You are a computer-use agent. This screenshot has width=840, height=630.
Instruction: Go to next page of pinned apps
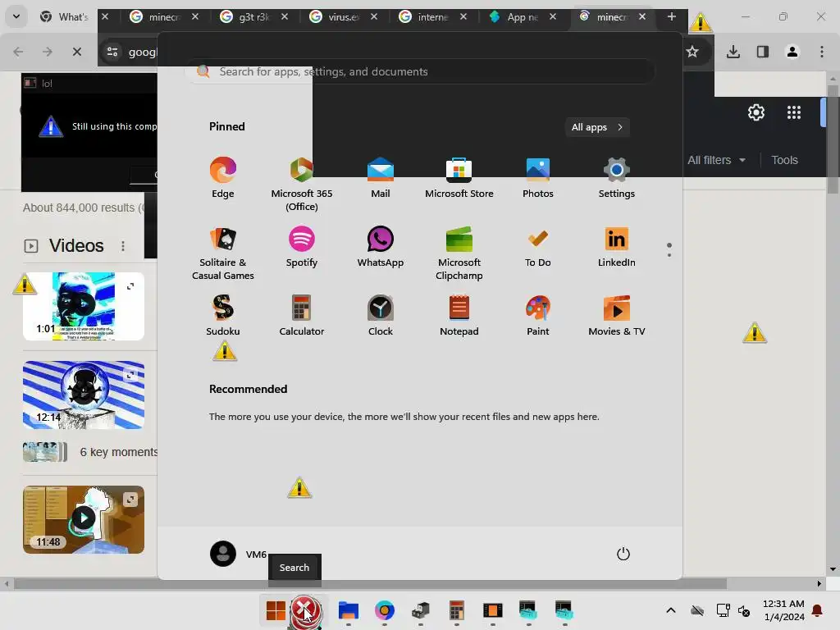(x=669, y=255)
